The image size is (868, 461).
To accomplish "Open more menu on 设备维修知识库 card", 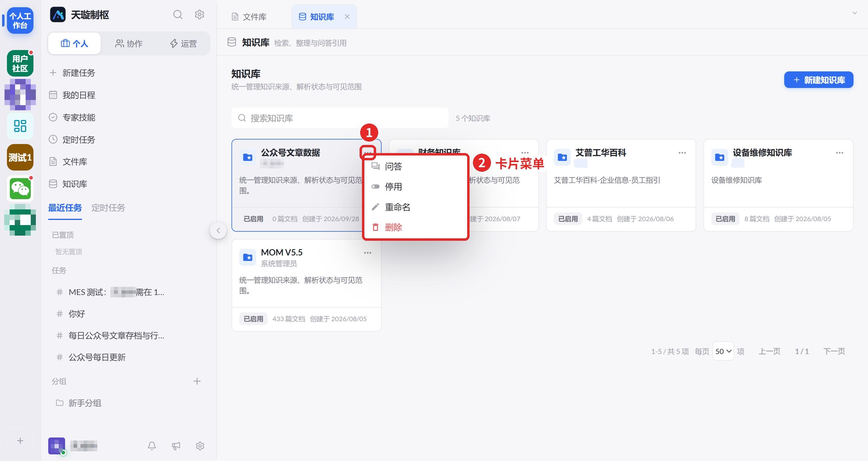I will click(839, 153).
